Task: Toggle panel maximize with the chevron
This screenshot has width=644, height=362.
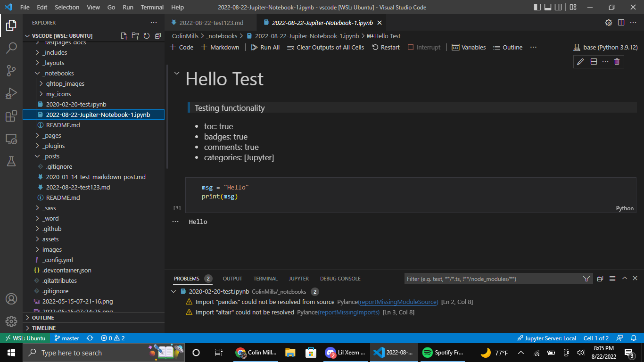Action: point(624,279)
